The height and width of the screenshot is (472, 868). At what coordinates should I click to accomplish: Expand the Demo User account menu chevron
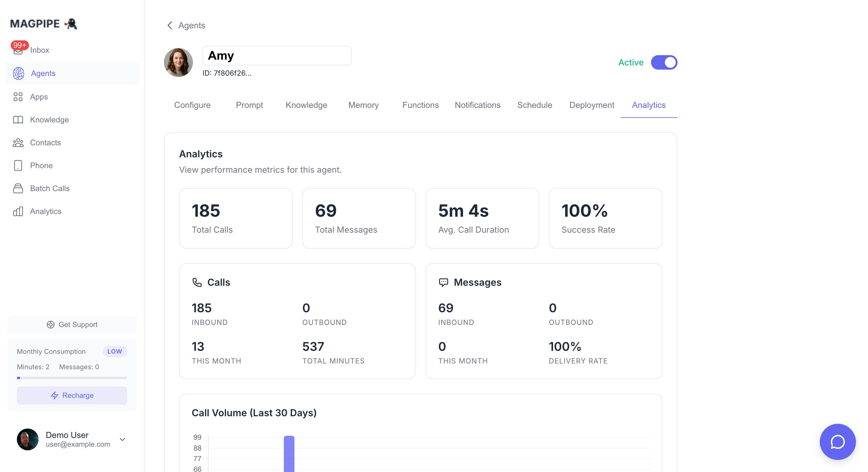[x=123, y=439]
